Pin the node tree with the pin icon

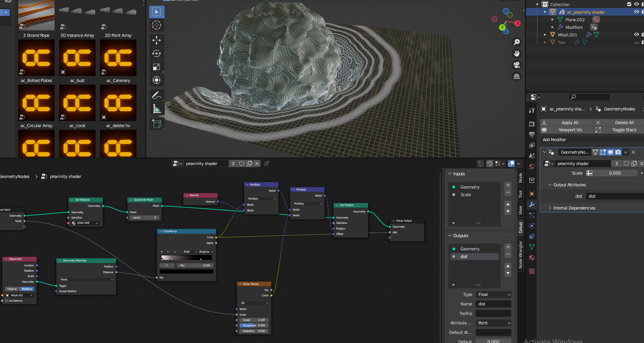266,164
